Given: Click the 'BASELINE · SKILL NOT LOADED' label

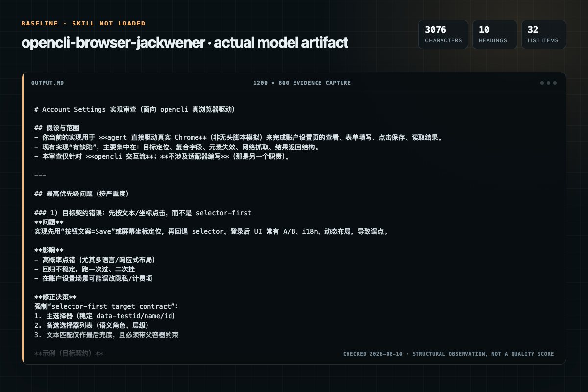Looking at the screenshot, I should [x=83, y=23].
